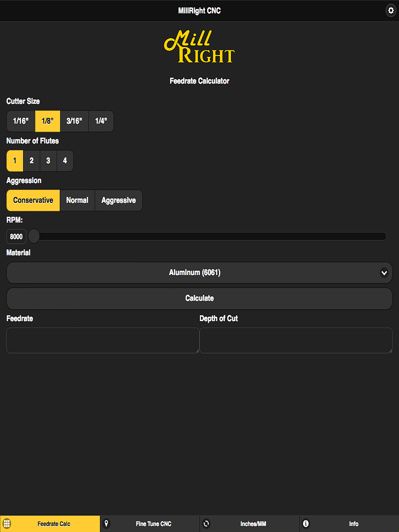Screen dimensions: 399x532
Task: Tap the refresh icon beside Inches/MM
Action: tap(206, 524)
